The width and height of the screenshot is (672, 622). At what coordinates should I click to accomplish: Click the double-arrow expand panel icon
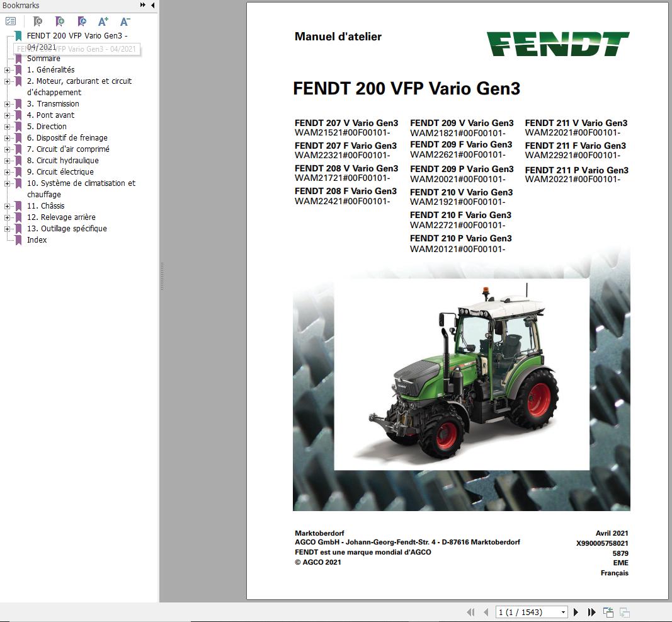[143, 5]
